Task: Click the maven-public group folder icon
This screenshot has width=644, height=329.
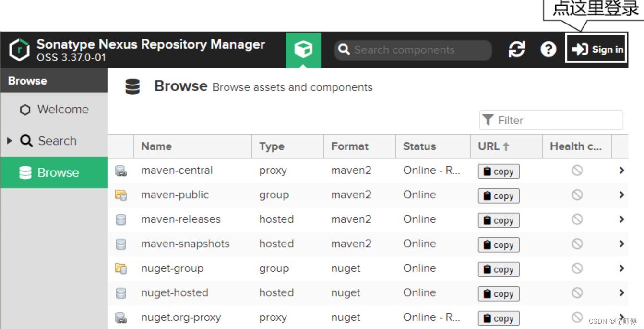Action: click(121, 195)
